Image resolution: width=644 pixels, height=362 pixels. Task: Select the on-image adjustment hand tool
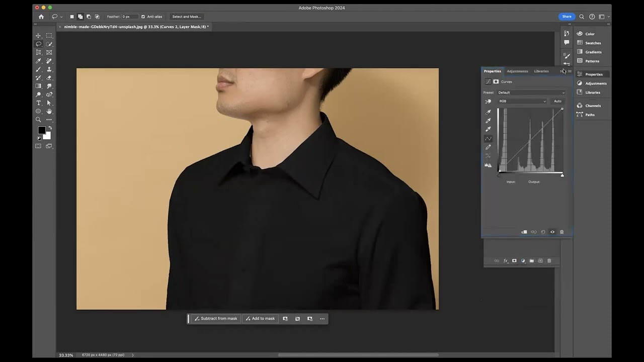point(488,102)
